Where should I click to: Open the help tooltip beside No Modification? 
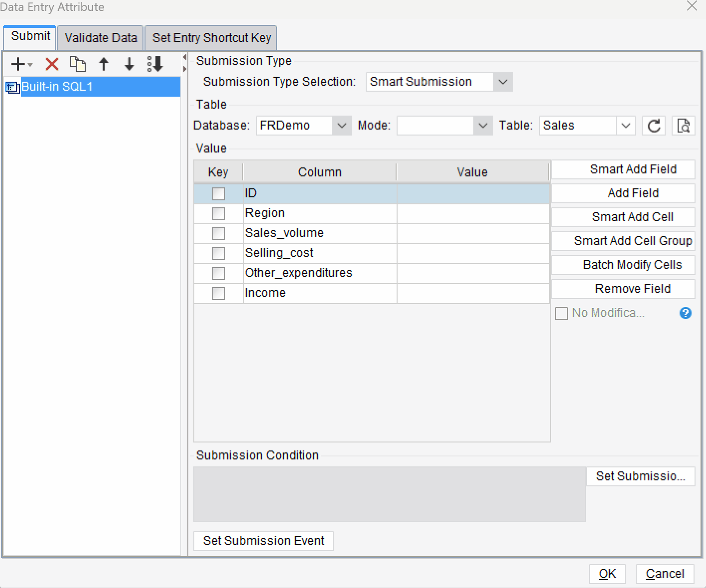pos(685,313)
